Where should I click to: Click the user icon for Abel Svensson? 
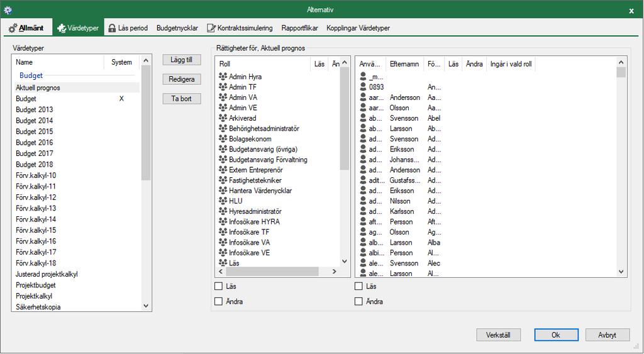363,118
